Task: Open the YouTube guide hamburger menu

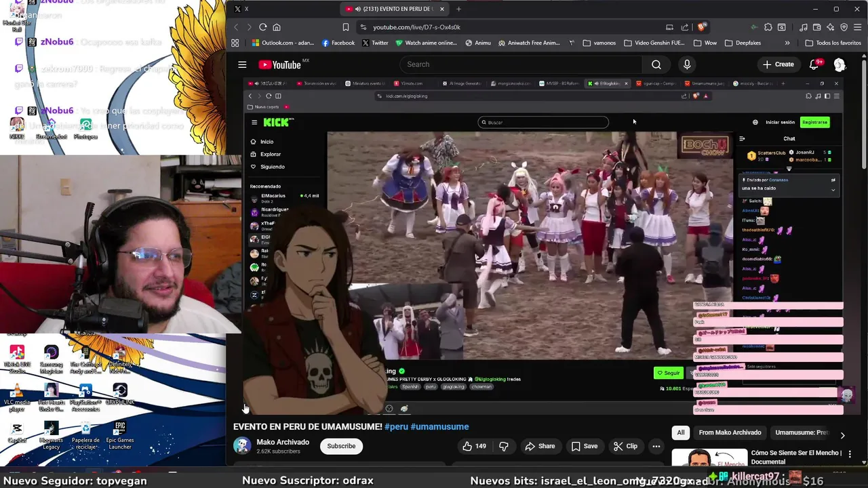Action: pos(242,64)
